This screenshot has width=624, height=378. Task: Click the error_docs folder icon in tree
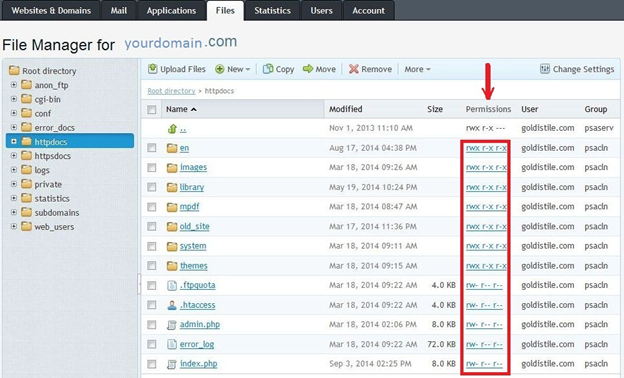click(26, 127)
